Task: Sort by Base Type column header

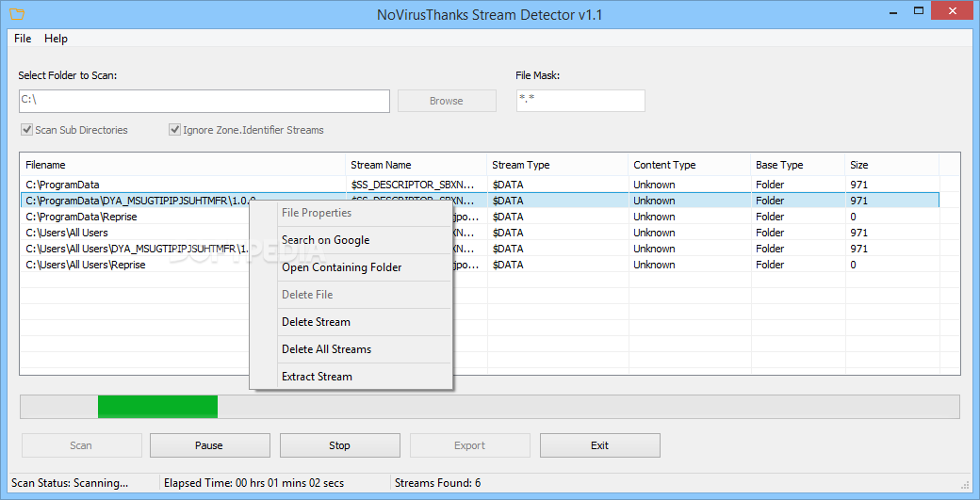Action: coord(797,165)
